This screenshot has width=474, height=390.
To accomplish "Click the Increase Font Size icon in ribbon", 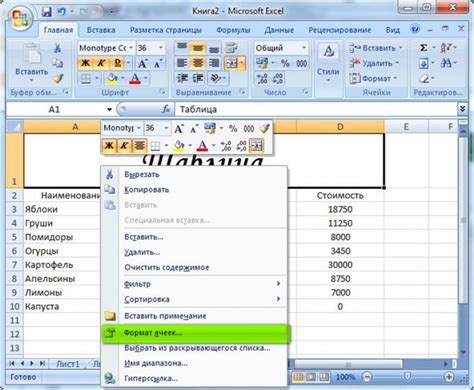I will click(x=143, y=63).
